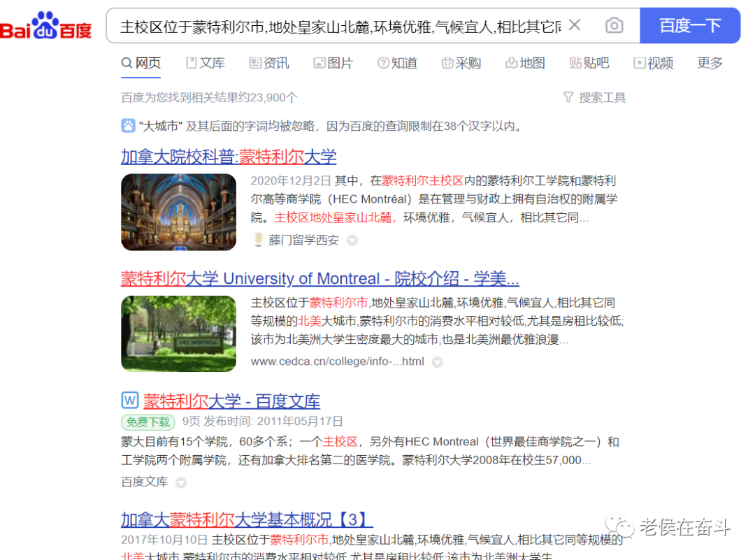
Task: Switch to the 网页 tab
Action: tap(141, 63)
